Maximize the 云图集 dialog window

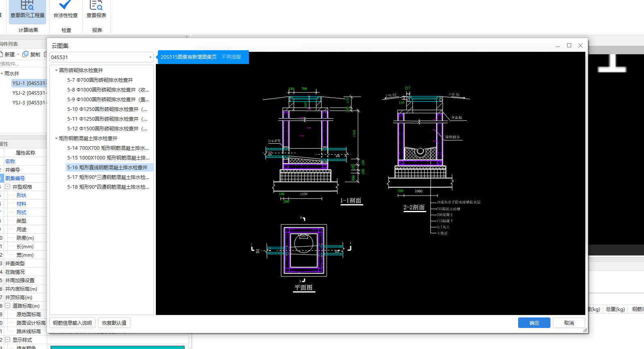pos(569,46)
